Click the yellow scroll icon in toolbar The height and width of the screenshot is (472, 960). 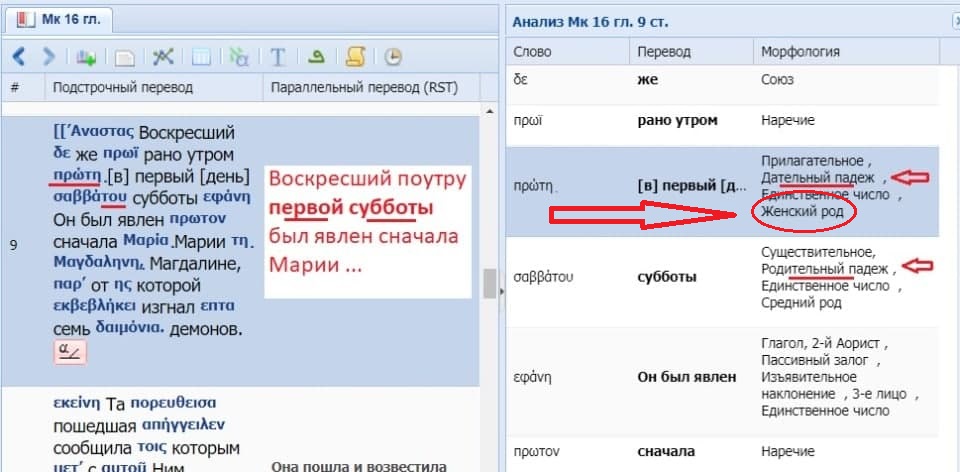tap(354, 57)
